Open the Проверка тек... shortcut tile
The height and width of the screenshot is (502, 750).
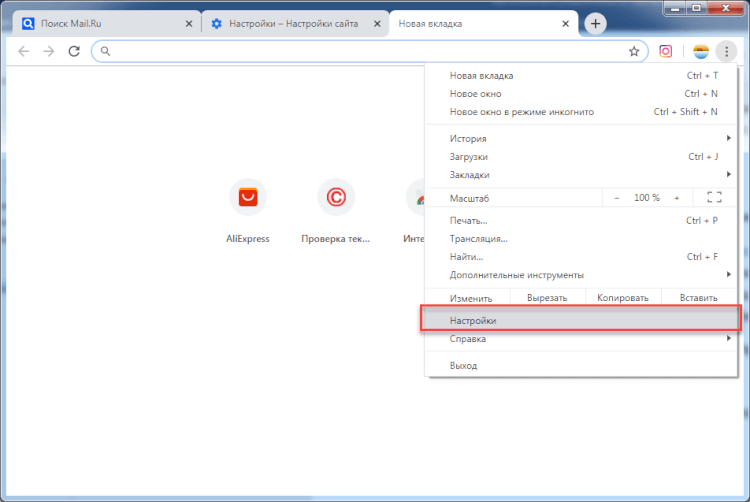click(336, 211)
